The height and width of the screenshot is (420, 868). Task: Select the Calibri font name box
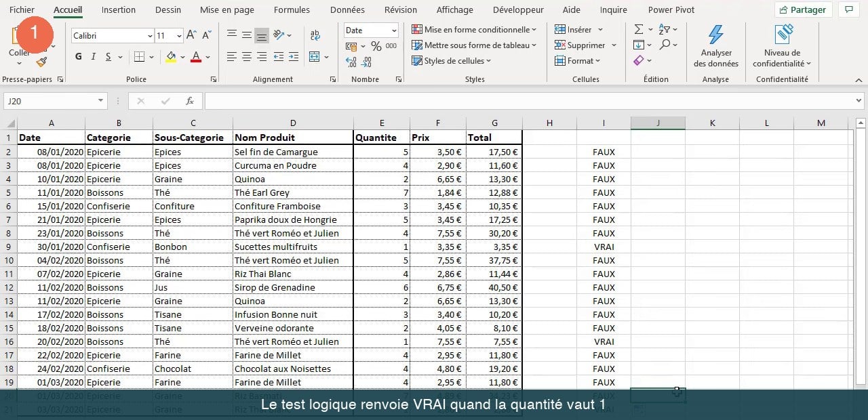113,35
